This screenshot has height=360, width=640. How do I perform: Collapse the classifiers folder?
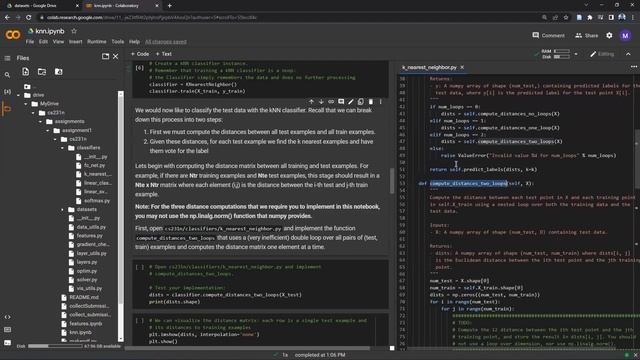[x=62, y=148]
